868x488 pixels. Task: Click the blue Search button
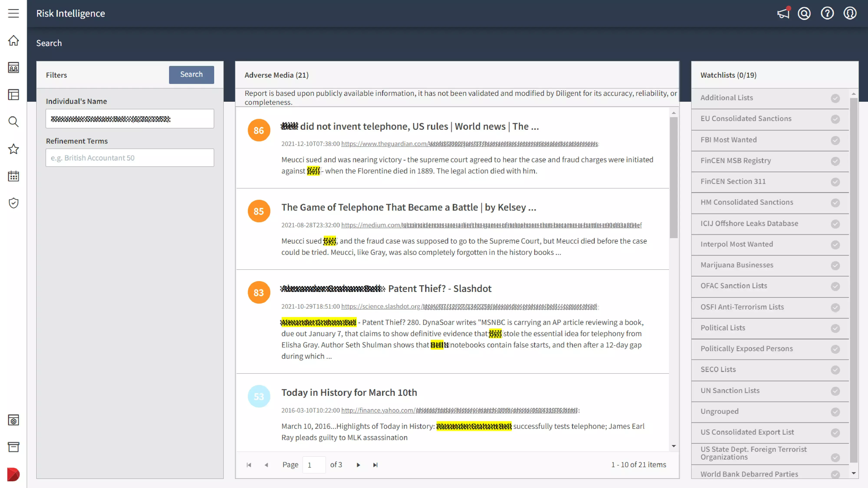[x=191, y=74]
